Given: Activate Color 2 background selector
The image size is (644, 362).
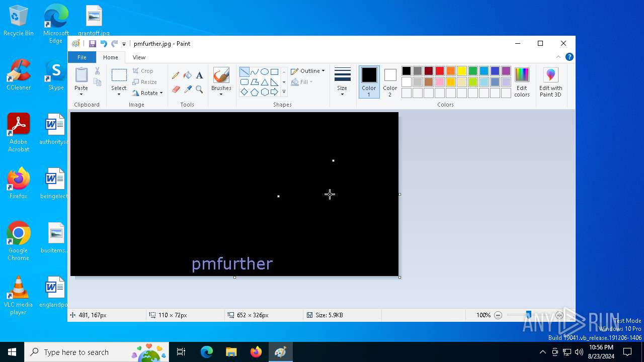Looking at the screenshot, I should 390,82.
